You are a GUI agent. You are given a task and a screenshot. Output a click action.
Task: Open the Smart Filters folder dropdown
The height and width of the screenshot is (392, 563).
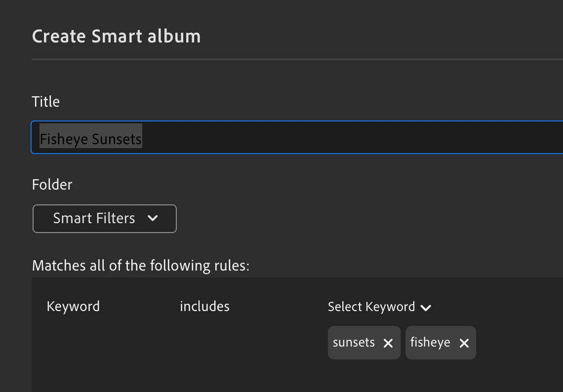pyautogui.click(x=104, y=218)
